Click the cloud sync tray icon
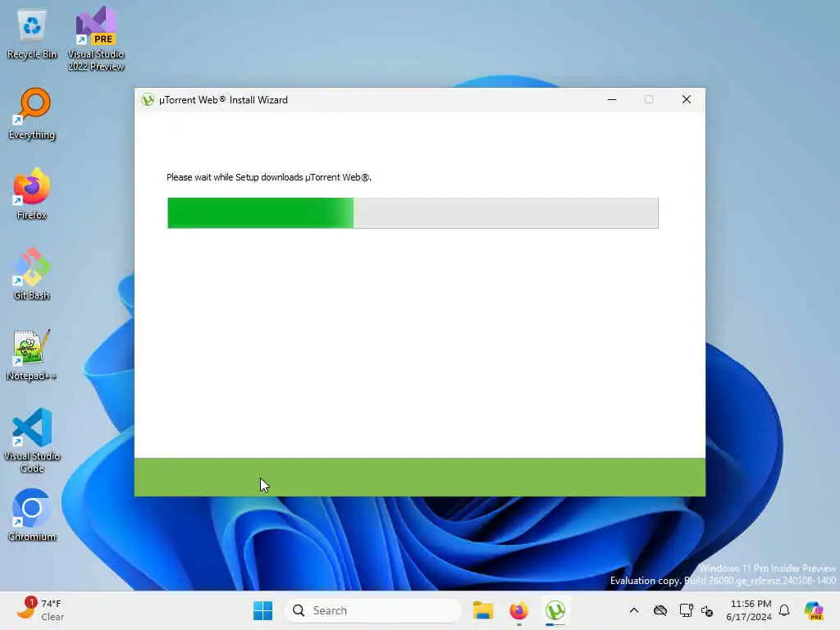This screenshot has height=630, width=840. [660, 610]
